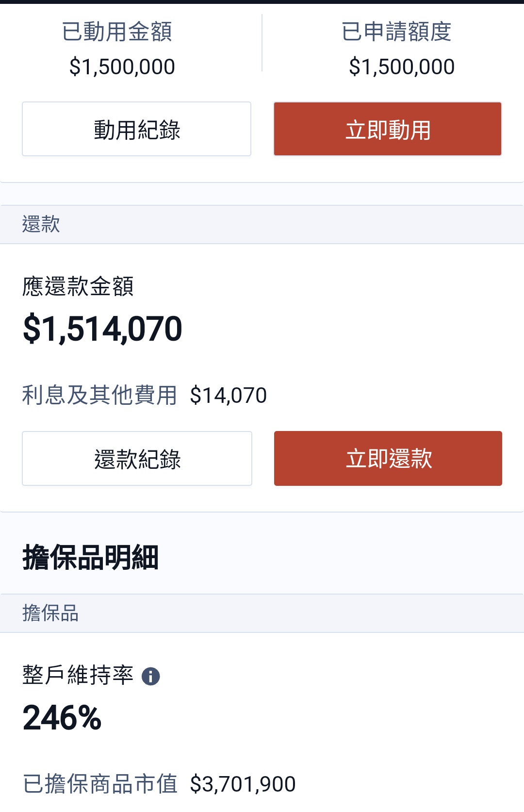Screen dimensions: 524x812
Task: Click the $1,500,000 under 已動用金額
Action: (122, 67)
